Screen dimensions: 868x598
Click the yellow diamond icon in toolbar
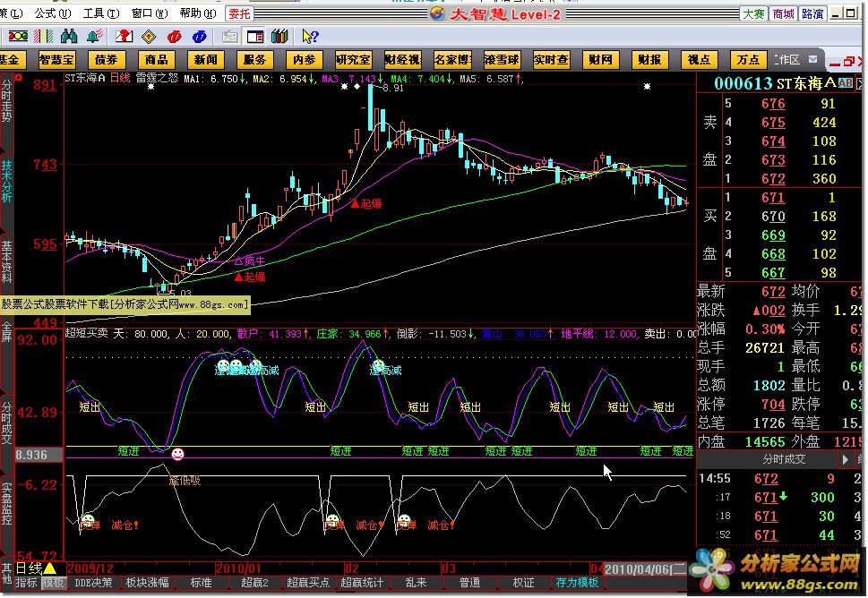(x=149, y=37)
